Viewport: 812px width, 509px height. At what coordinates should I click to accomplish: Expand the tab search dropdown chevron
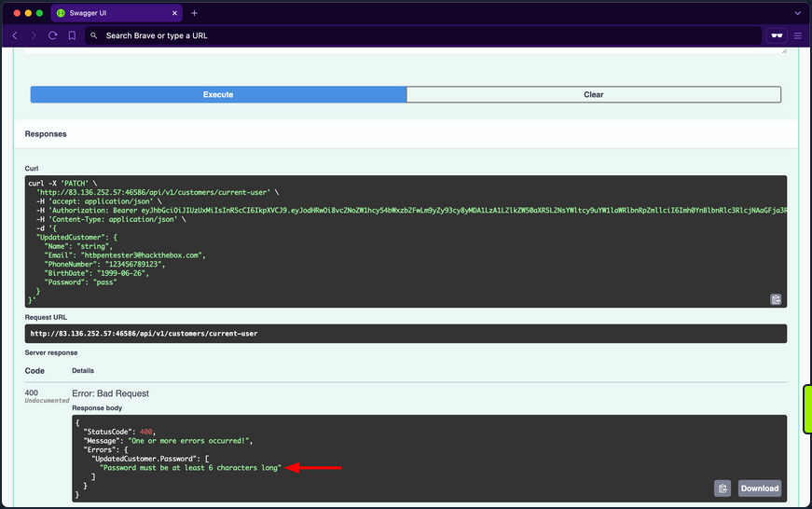click(x=797, y=13)
